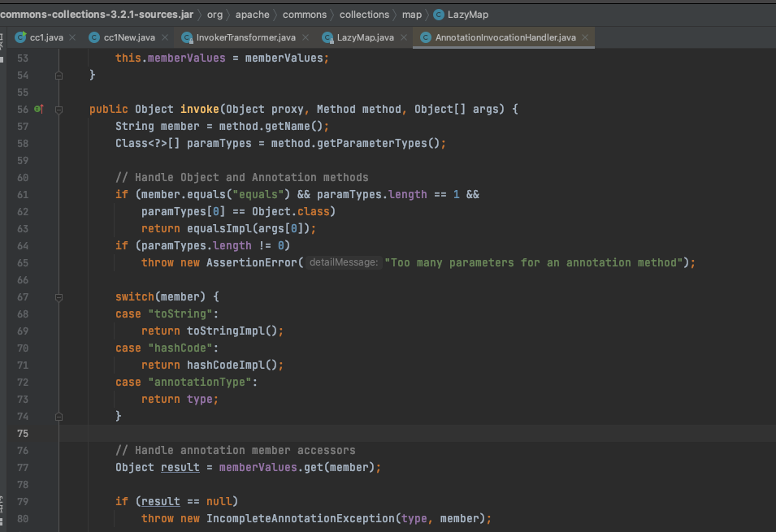Click the "Handle Object and Annotation methods" comment
776x532 pixels.
pyautogui.click(x=242, y=178)
